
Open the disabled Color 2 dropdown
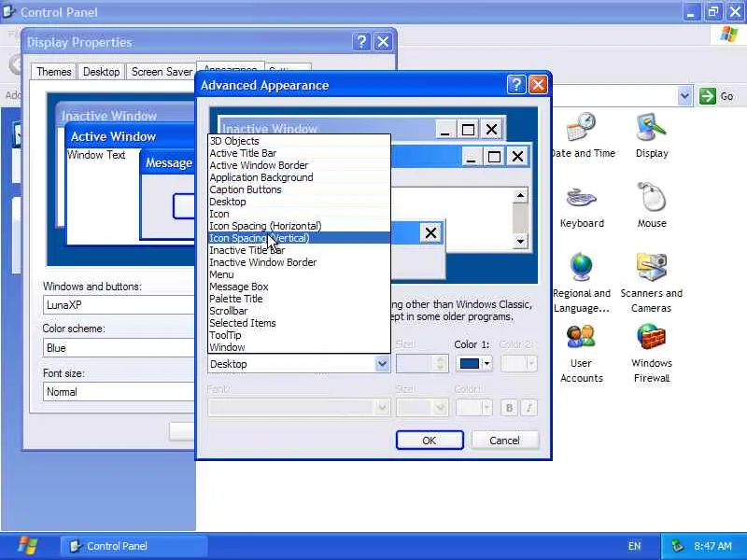(519, 364)
